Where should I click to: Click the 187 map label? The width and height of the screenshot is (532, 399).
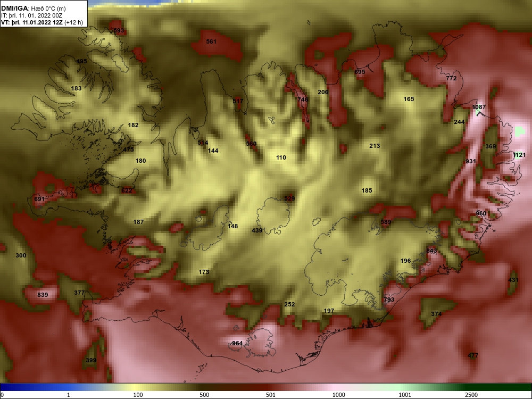[x=138, y=222]
